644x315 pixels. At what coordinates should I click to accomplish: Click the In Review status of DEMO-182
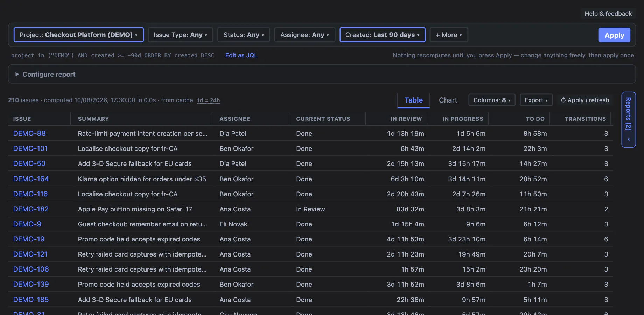click(x=310, y=209)
